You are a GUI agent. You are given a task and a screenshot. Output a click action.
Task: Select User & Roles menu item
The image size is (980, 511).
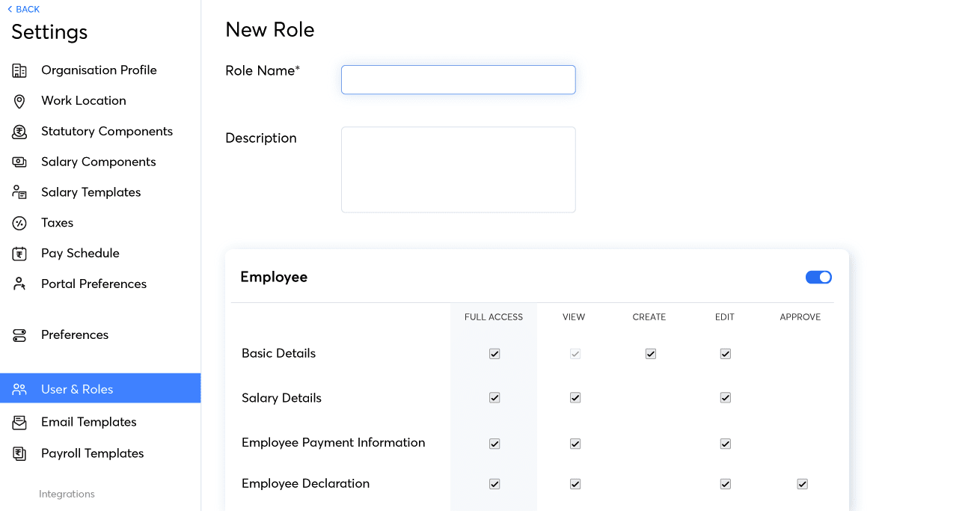coord(100,389)
